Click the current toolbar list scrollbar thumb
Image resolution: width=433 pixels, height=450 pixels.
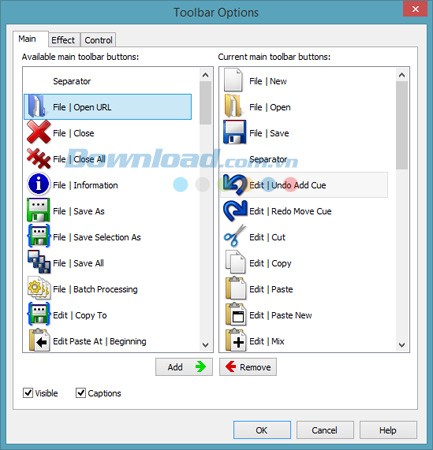coord(402,125)
